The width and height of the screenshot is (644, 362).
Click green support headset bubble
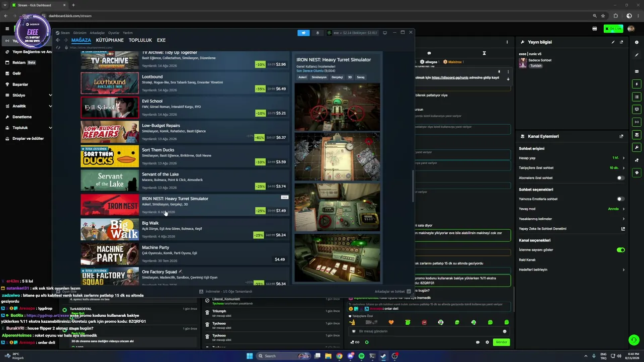click(x=634, y=340)
